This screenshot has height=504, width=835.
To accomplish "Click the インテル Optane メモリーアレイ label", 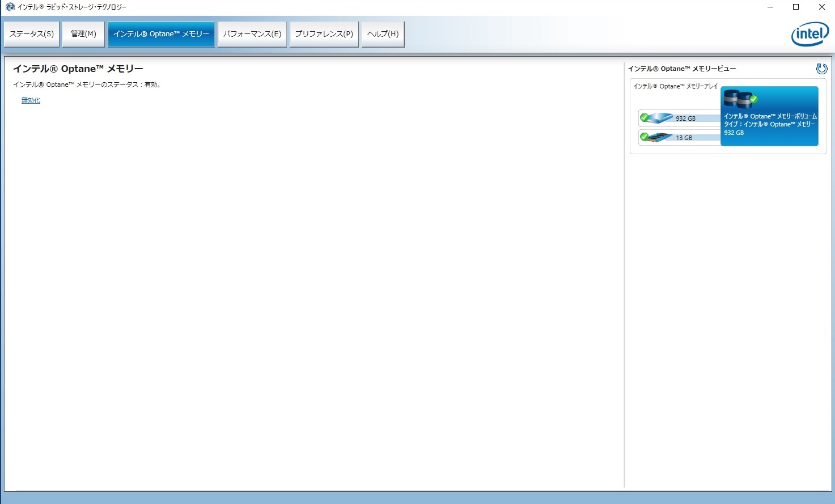I will tap(675, 86).
